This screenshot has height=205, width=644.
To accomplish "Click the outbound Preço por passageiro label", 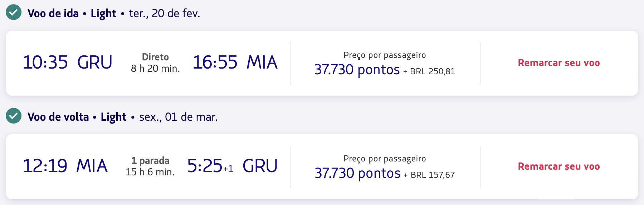I will (385, 55).
